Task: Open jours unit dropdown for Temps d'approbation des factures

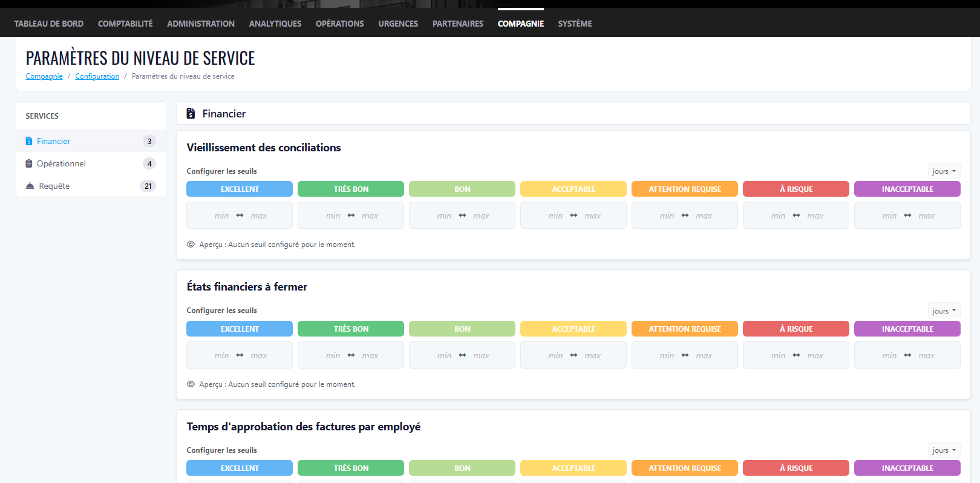Action: [944, 450]
